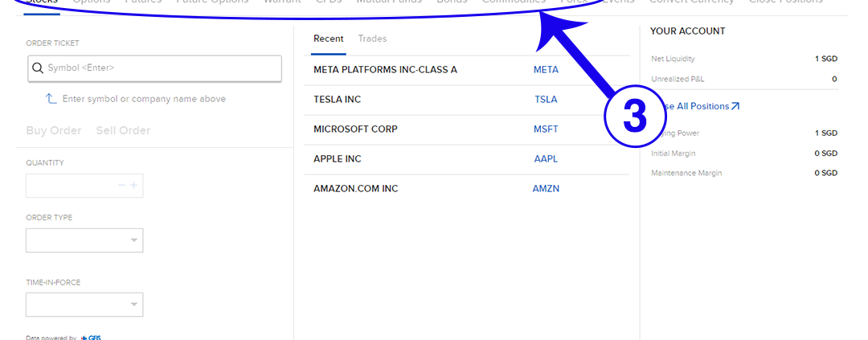Click the up-arrow hint icon under the symbol box
The width and height of the screenshot is (868, 340).
[51, 99]
